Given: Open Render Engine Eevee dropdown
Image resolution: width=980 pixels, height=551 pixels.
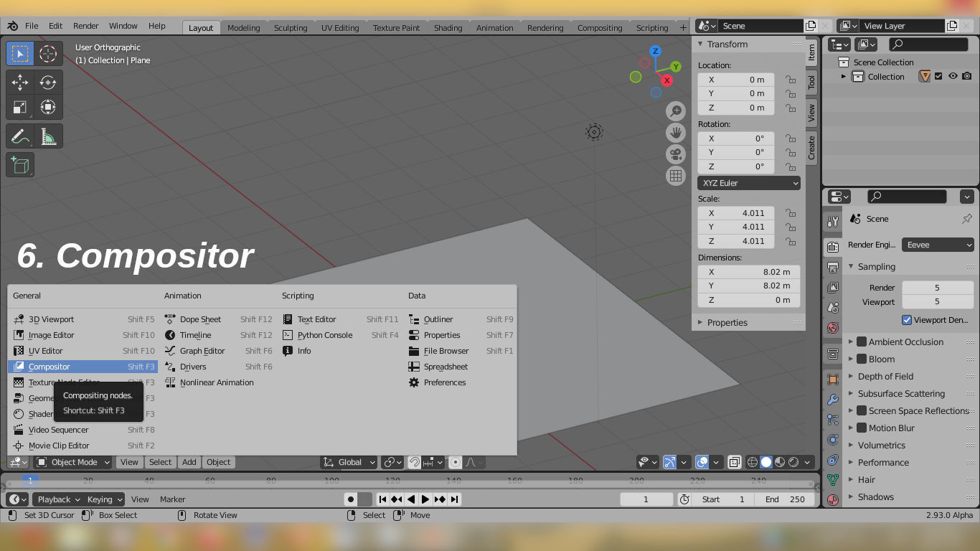Looking at the screenshot, I should point(938,245).
